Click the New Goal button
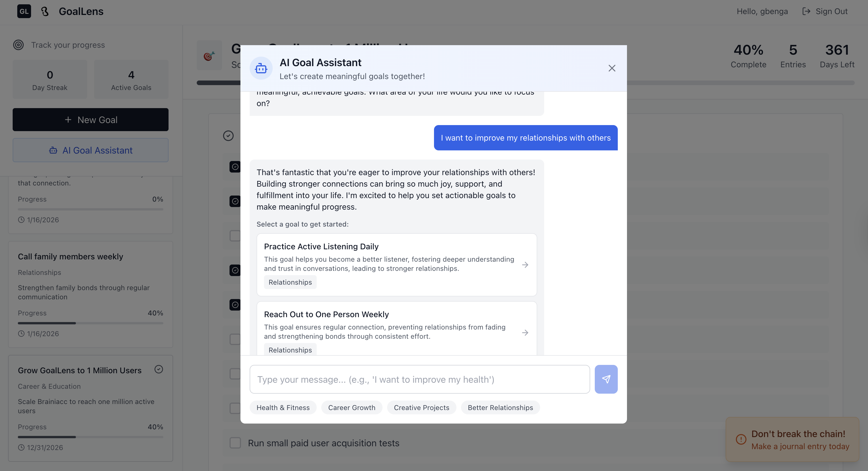 (x=90, y=120)
